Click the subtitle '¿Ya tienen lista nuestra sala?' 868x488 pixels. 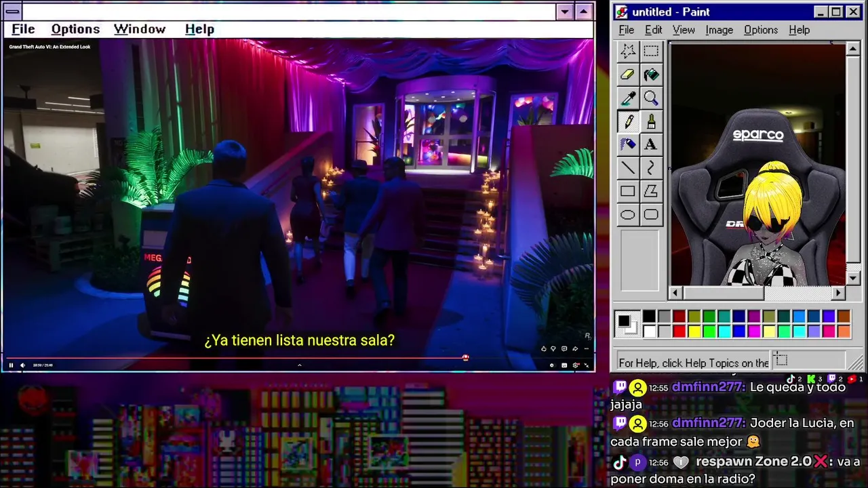click(299, 340)
